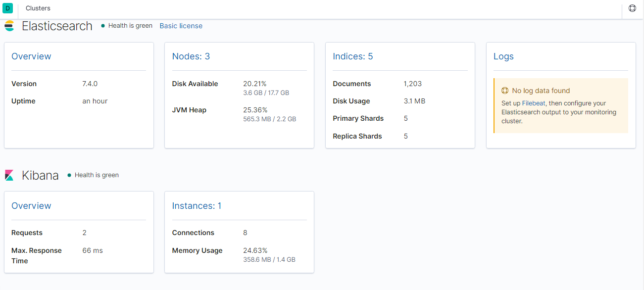Click the Elasticsearch green health dot

coord(103,26)
